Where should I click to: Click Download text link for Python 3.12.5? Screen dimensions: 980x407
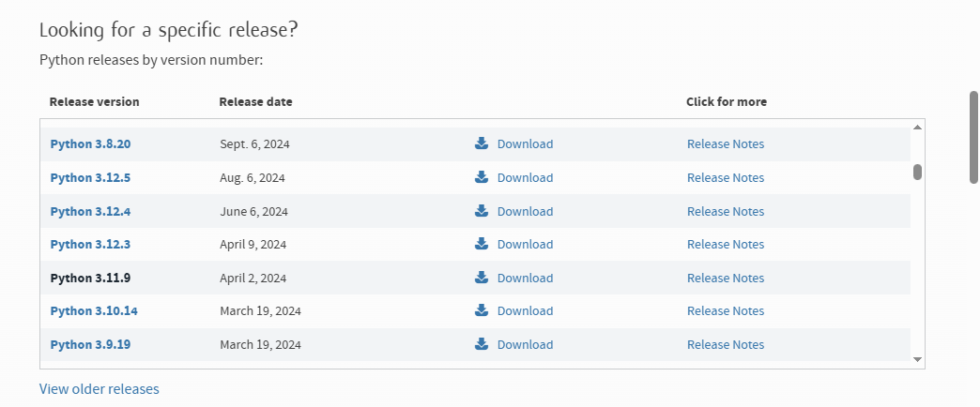click(x=525, y=178)
